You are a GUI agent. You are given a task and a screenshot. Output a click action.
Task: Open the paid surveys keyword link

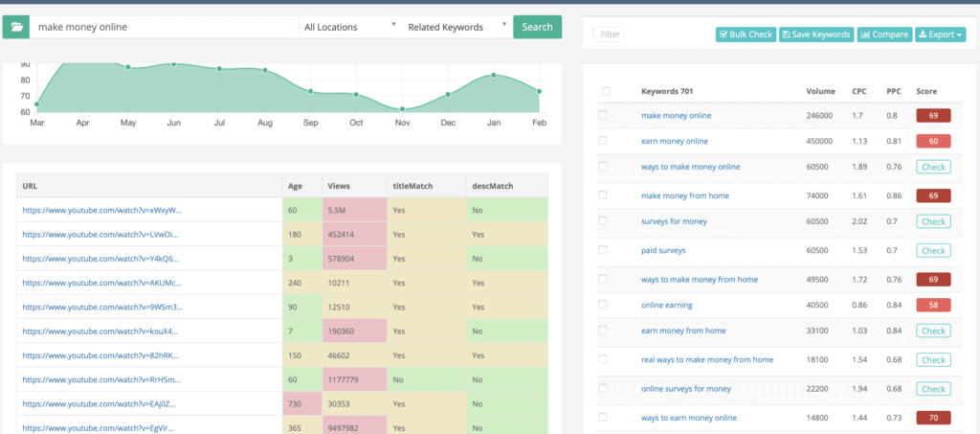pos(663,250)
